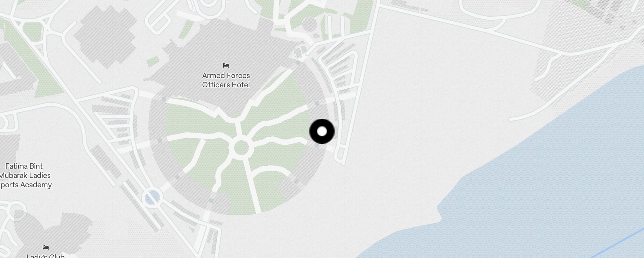
Task: Select the Armed Forces Officers Hotel bed icon
Action: click(x=226, y=65)
